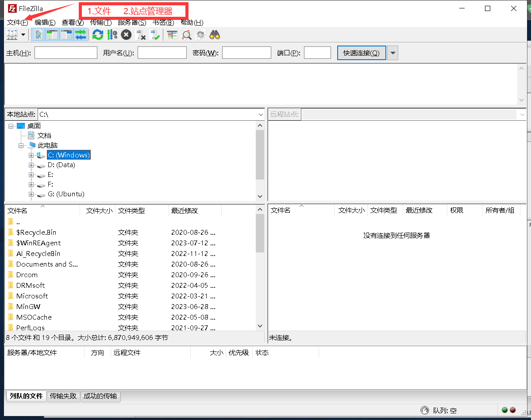Click the local directory tree scrollbar
531x420 pixels.
click(x=260, y=155)
